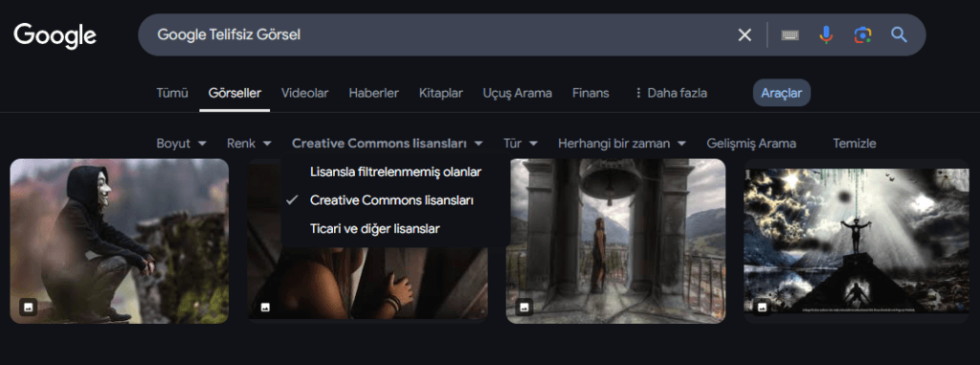Click the three-dot icon beside Daha fazla
This screenshot has width=980, height=365.
[638, 93]
